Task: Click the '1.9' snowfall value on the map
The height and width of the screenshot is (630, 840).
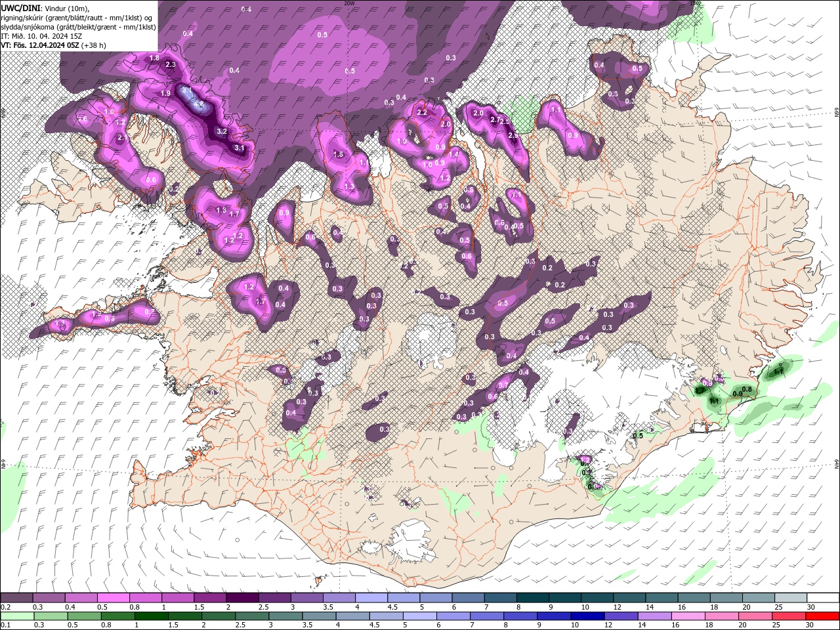Action: click(x=165, y=93)
